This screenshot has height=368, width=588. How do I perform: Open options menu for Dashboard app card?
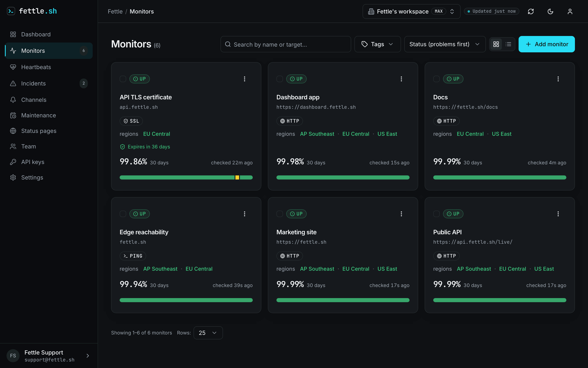(x=401, y=79)
